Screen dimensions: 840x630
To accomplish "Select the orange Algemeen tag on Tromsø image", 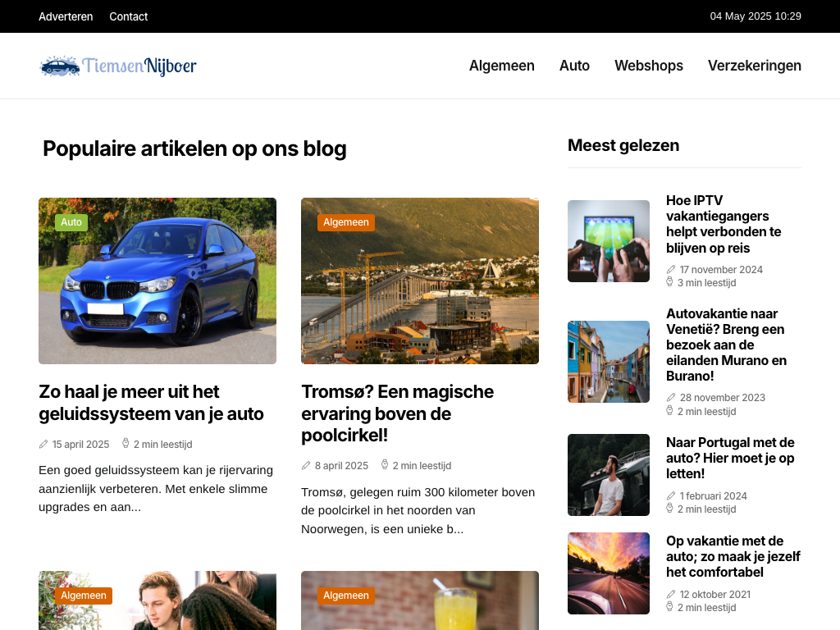I will (346, 222).
